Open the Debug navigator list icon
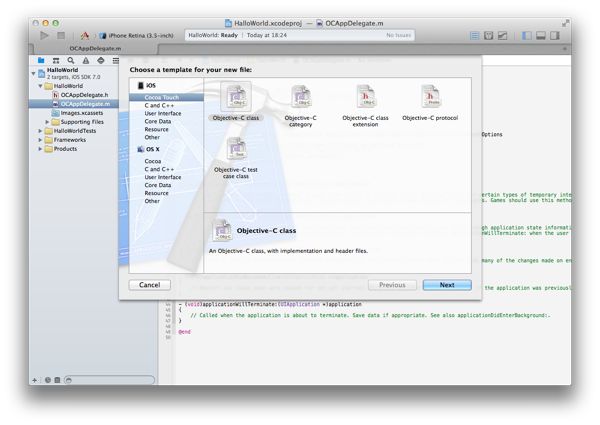The image size is (600, 425). 116,60
